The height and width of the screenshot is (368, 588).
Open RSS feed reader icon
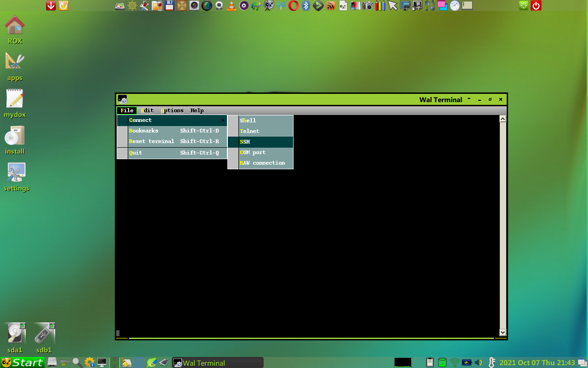[x=331, y=6]
